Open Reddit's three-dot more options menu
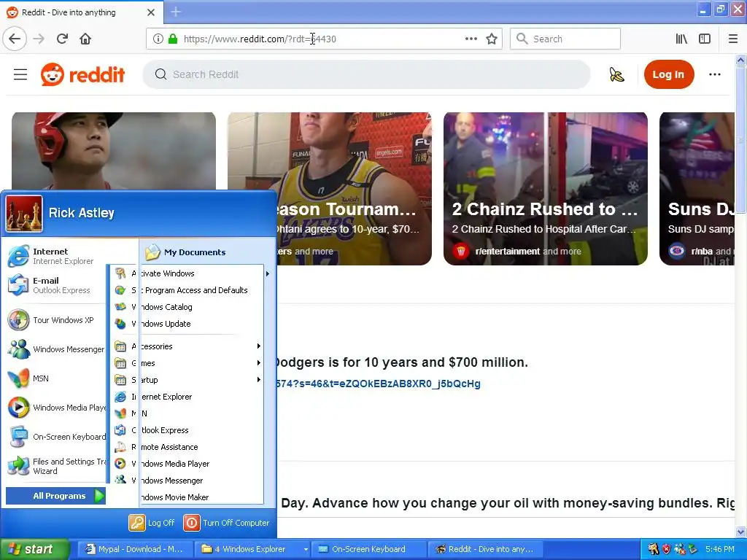 point(715,74)
